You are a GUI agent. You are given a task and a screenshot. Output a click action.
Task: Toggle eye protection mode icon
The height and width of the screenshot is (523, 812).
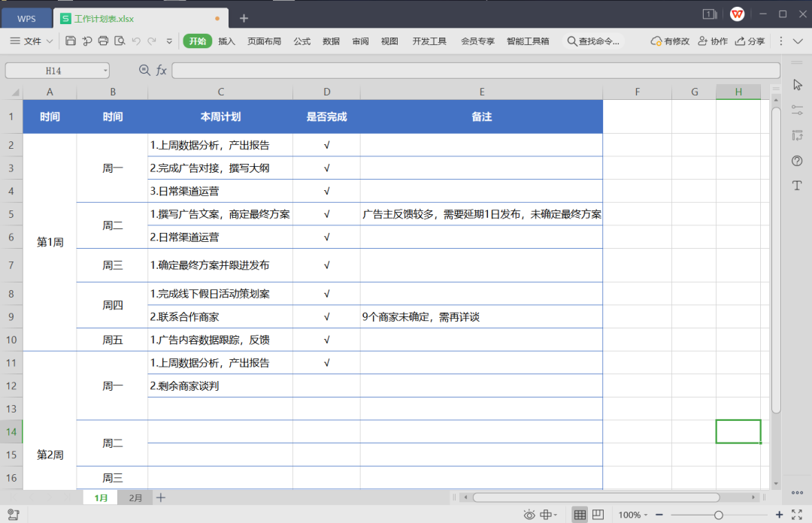529,515
